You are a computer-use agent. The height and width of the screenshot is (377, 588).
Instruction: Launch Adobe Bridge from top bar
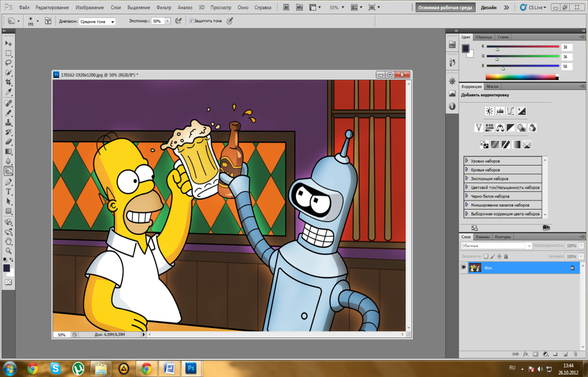pyautogui.click(x=286, y=7)
